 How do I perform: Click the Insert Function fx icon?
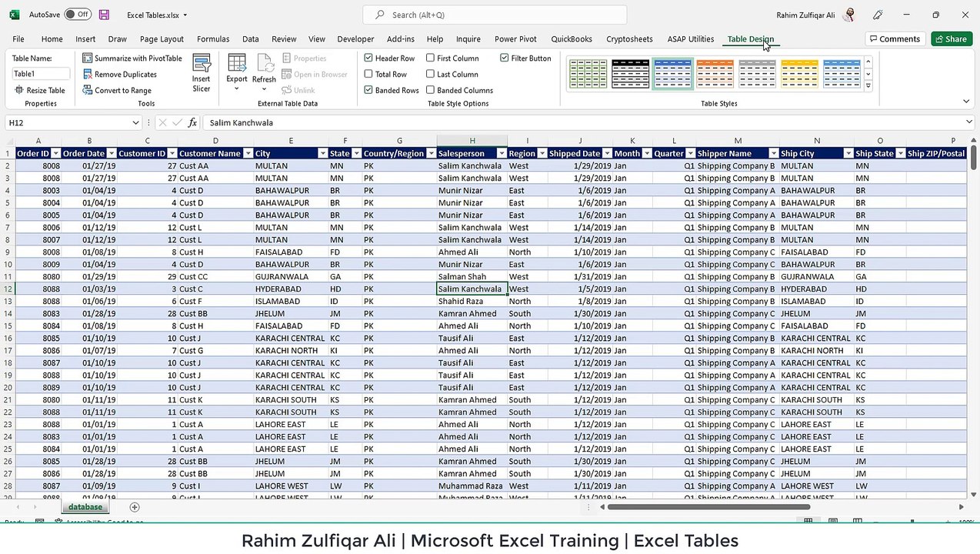point(192,122)
